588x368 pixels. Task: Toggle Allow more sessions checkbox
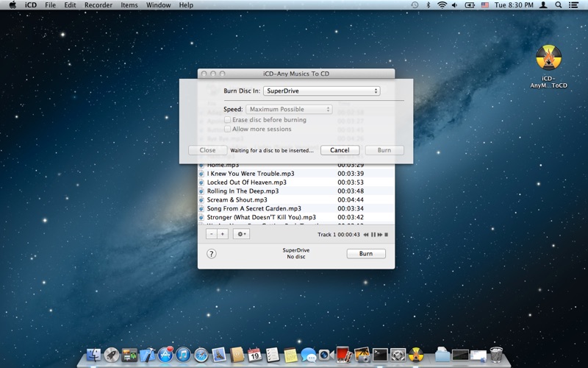(227, 129)
